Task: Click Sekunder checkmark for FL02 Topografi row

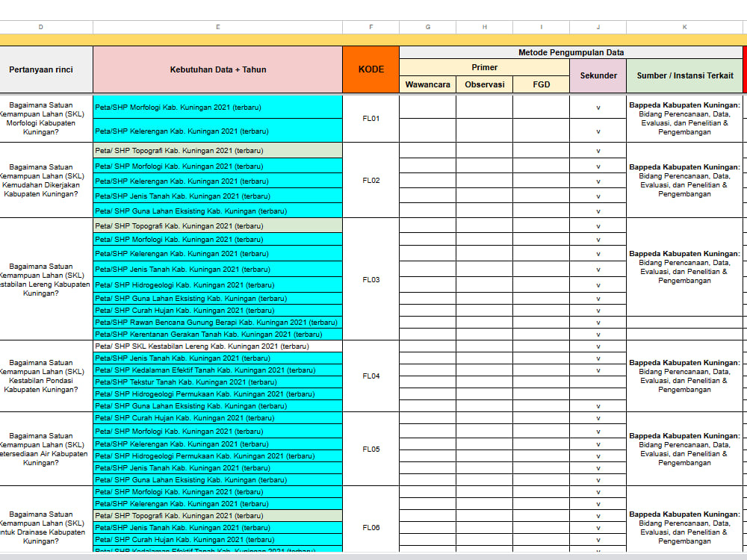Action: point(598,151)
